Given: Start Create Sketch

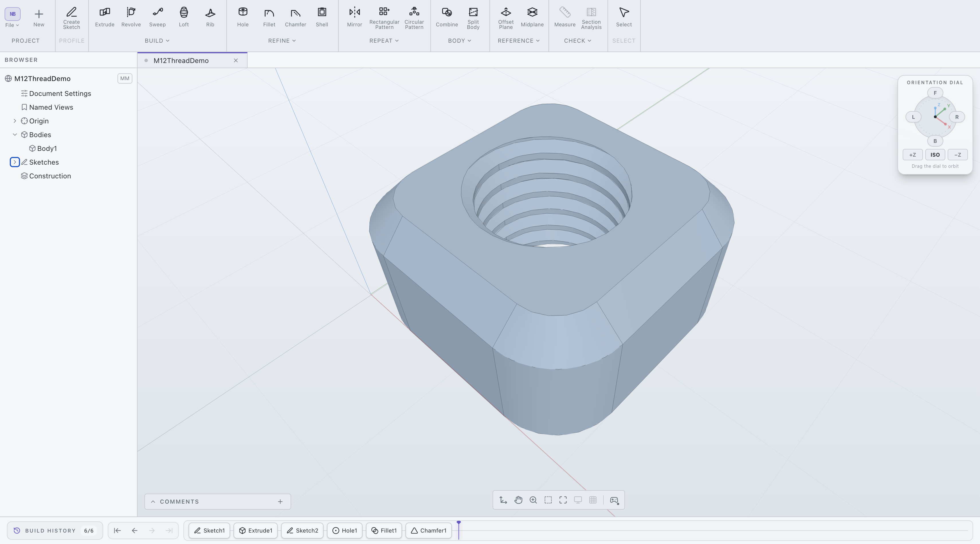Looking at the screenshot, I should [x=72, y=18].
